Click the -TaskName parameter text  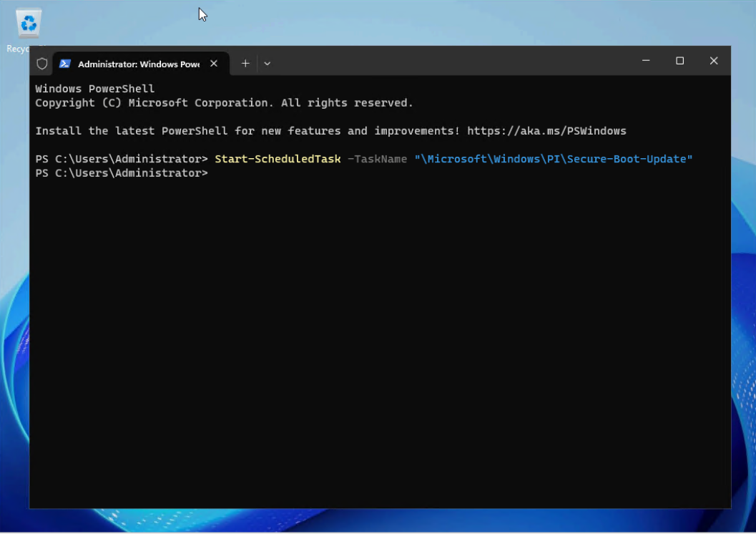pyautogui.click(x=377, y=158)
